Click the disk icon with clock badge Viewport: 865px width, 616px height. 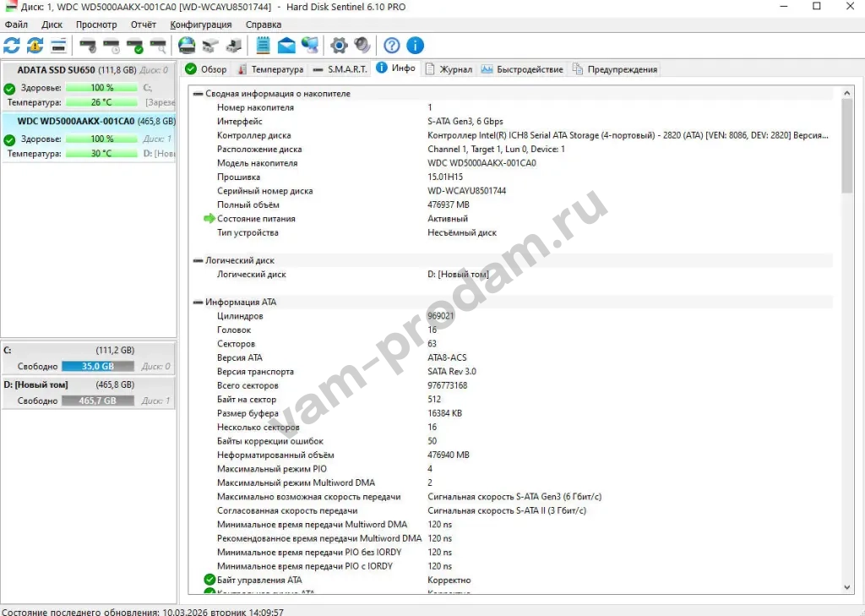[x=111, y=46]
